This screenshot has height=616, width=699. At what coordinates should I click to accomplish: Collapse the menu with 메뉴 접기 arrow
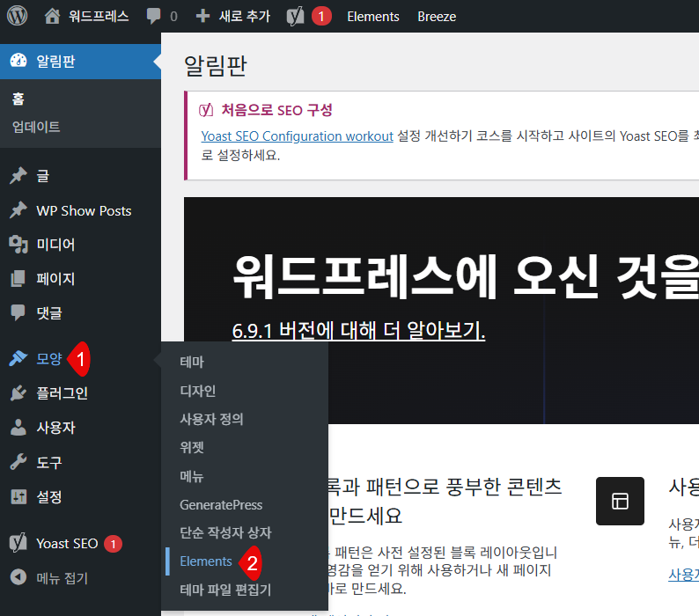(18, 577)
